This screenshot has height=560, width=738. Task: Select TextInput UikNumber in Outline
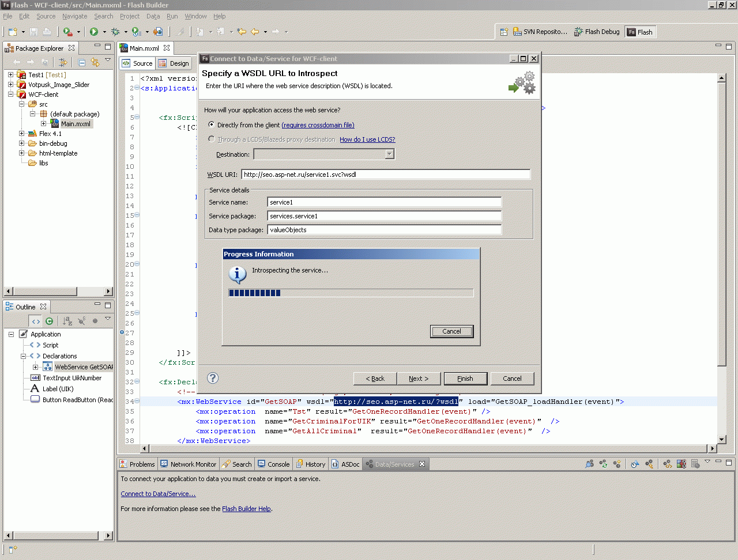click(x=66, y=378)
